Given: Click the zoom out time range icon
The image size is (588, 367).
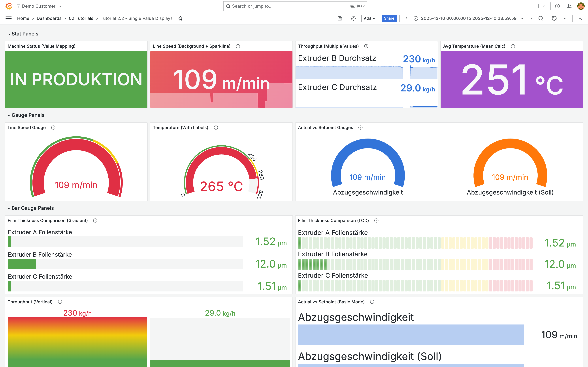Looking at the screenshot, I should [x=541, y=19].
